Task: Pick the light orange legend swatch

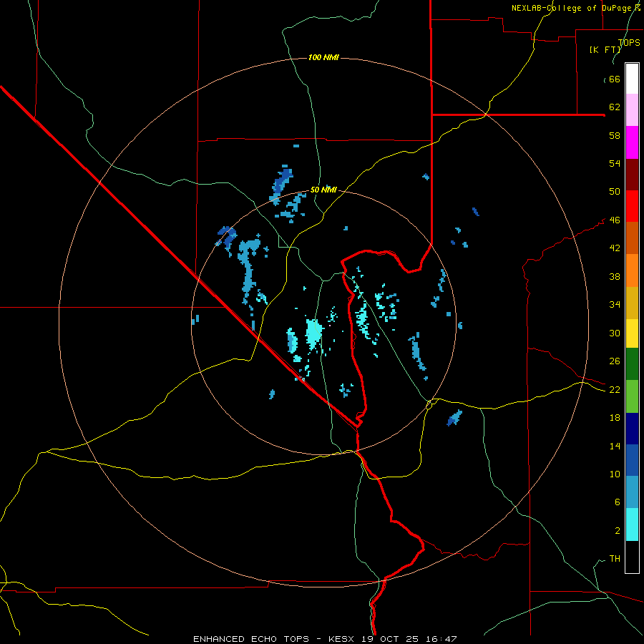Action: pyautogui.click(x=632, y=270)
